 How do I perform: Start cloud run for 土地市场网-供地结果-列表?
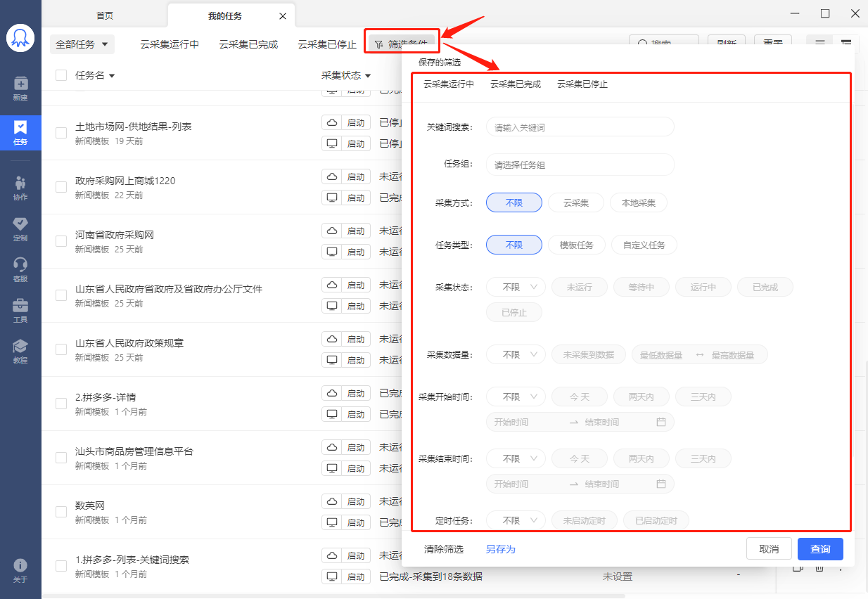347,122
